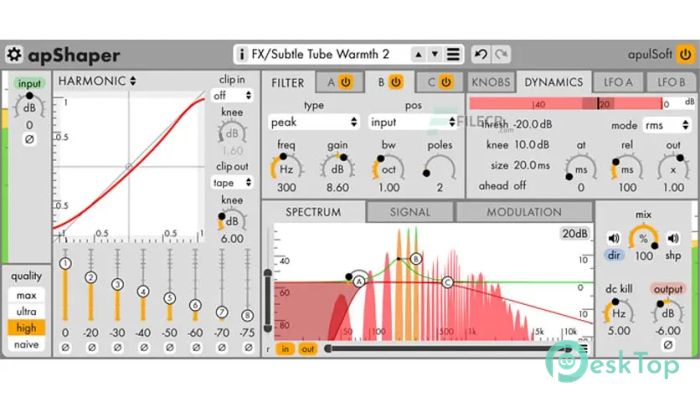Toggle filter C power button
Image resolution: width=700 pixels, height=400 pixels.
[446, 82]
